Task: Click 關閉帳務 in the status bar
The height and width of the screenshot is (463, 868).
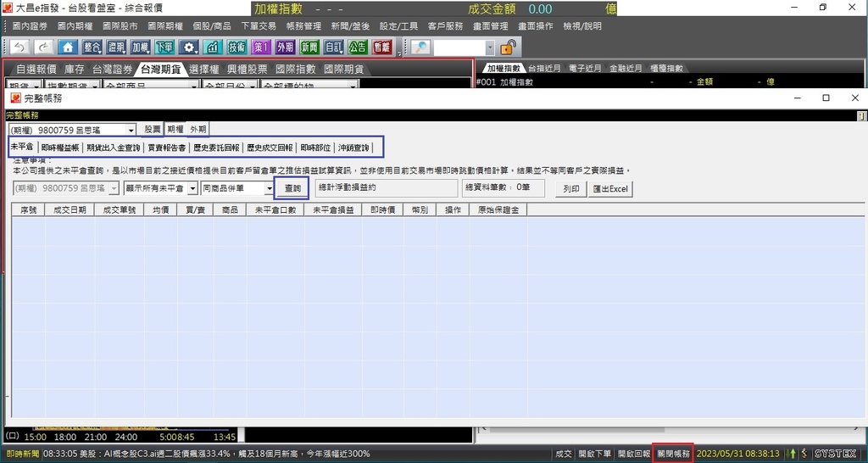Action: coord(673,454)
